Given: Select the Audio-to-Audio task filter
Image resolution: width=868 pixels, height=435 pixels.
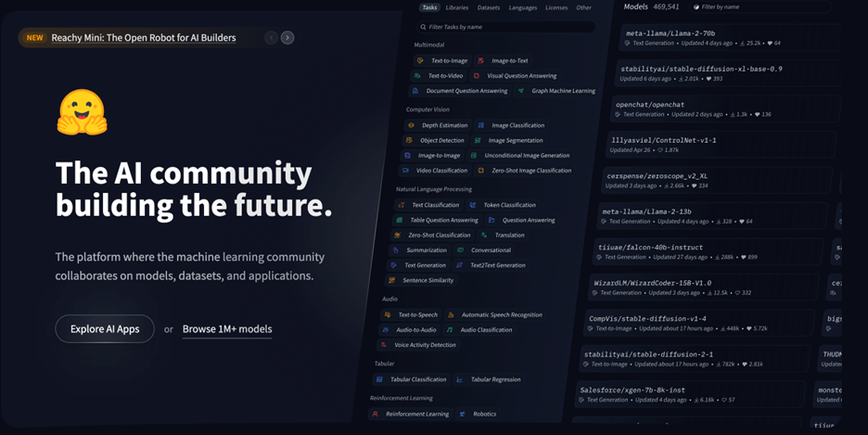Looking at the screenshot, I should [410, 330].
